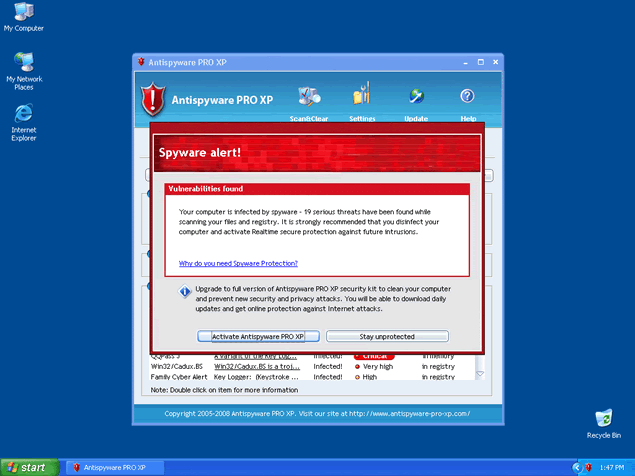Click the blue info icon in alert
This screenshot has height=476, width=635.
[185, 292]
